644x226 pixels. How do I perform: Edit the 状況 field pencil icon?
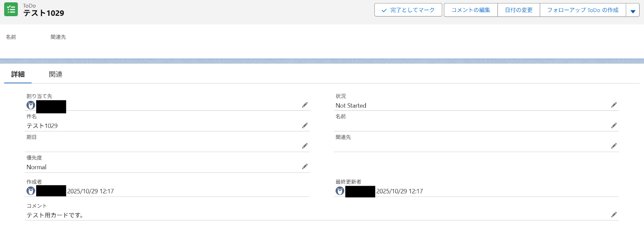coord(614,105)
